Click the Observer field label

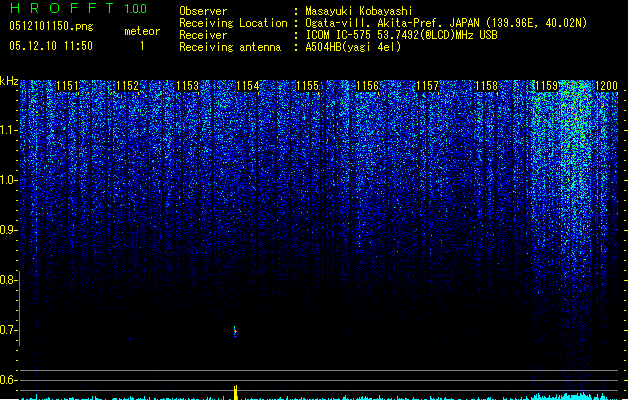coord(203,11)
